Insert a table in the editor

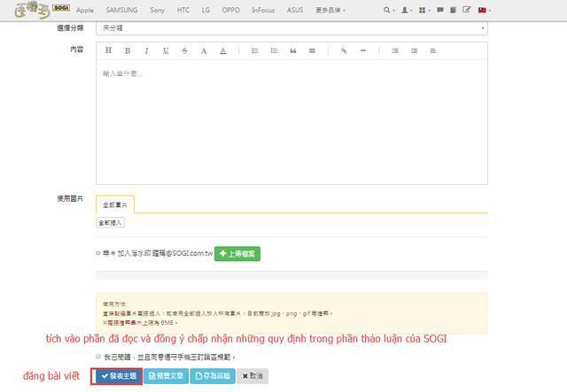[x=312, y=51]
